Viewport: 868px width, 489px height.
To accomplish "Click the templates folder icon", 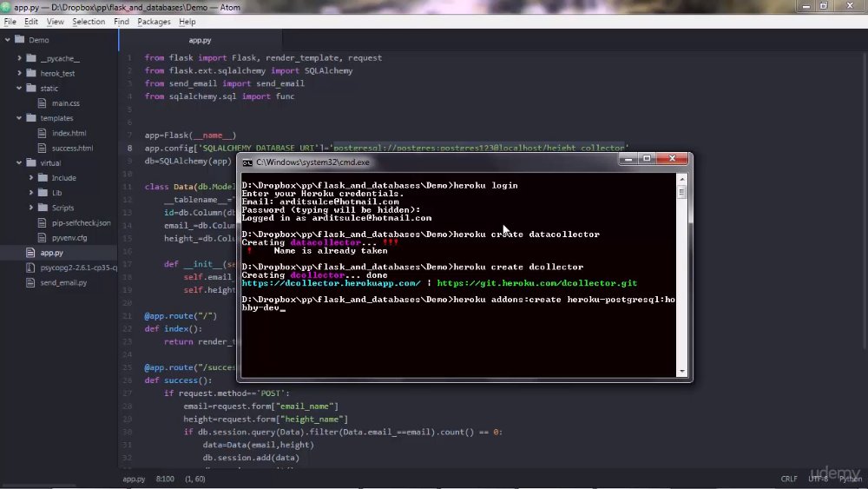I will [x=31, y=117].
